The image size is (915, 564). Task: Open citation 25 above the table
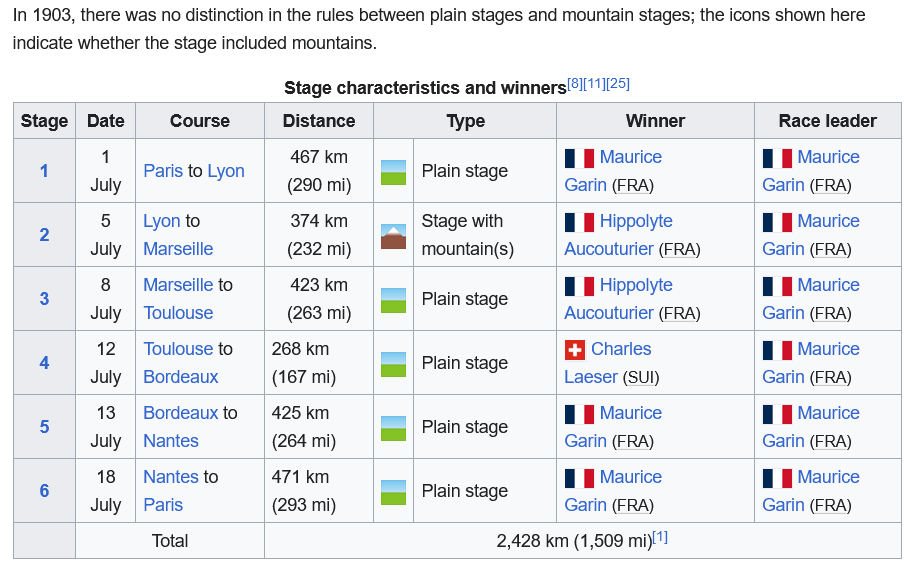[618, 83]
